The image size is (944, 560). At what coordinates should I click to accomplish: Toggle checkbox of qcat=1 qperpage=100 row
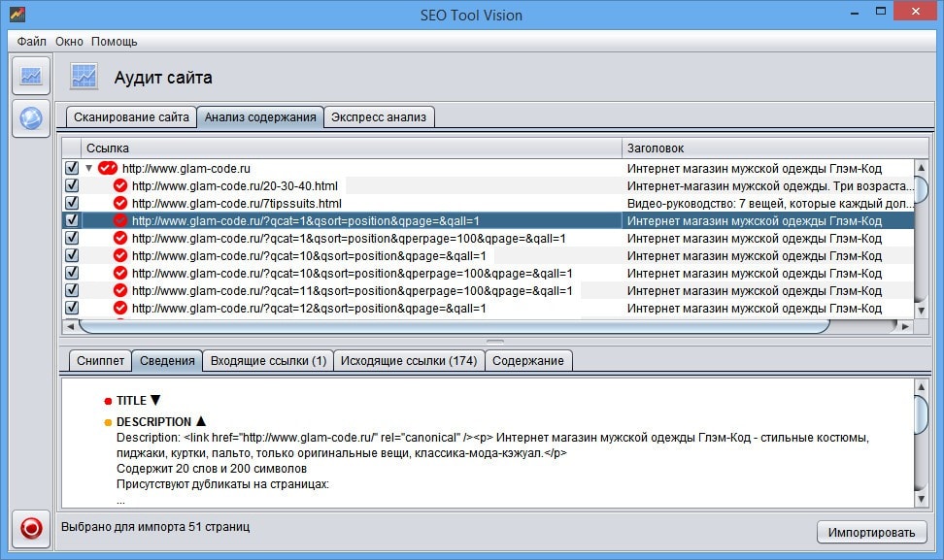point(72,238)
